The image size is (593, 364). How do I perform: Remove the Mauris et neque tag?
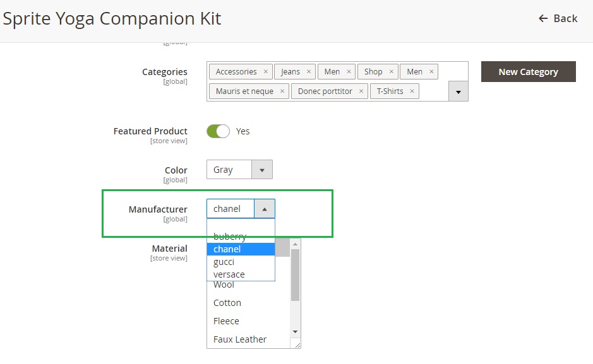pos(282,91)
